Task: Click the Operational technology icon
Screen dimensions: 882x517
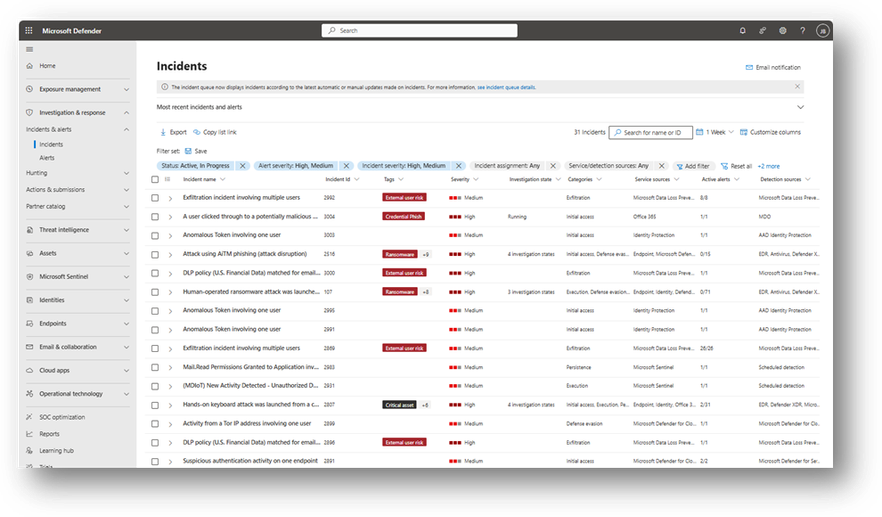Action: point(30,394)
